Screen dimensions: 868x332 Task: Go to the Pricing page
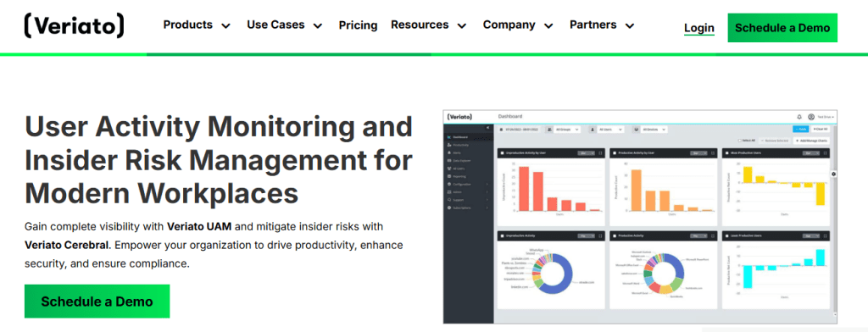tap(359, 25)
